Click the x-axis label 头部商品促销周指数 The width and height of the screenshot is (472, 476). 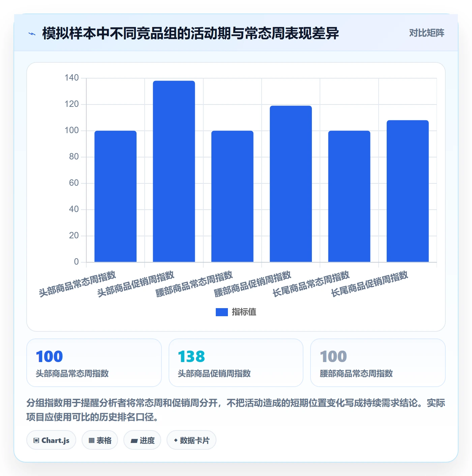[136, 284]
